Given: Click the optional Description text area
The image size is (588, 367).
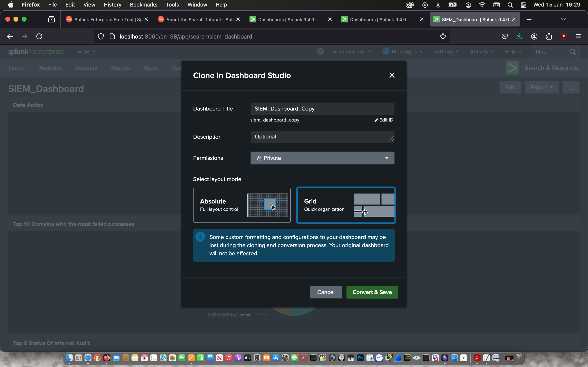Looking at the screenshot, I should (322, 137).
